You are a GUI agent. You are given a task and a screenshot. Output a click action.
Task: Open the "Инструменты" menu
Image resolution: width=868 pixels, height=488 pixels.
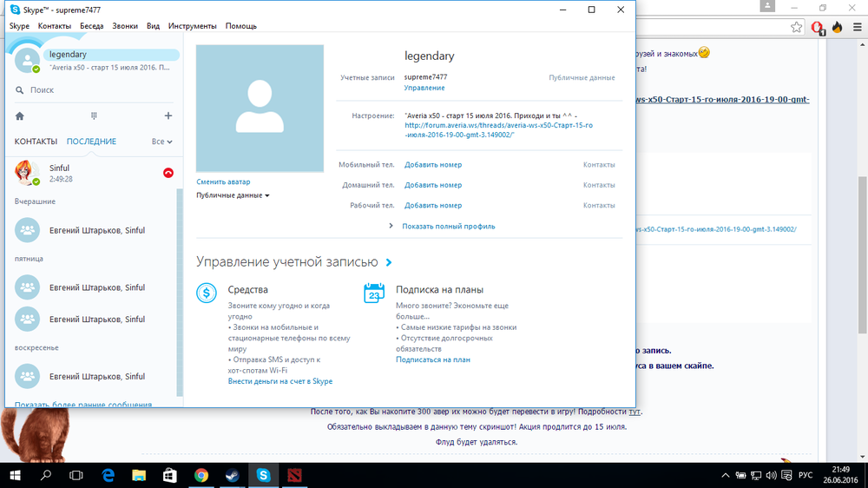(193, 26)
